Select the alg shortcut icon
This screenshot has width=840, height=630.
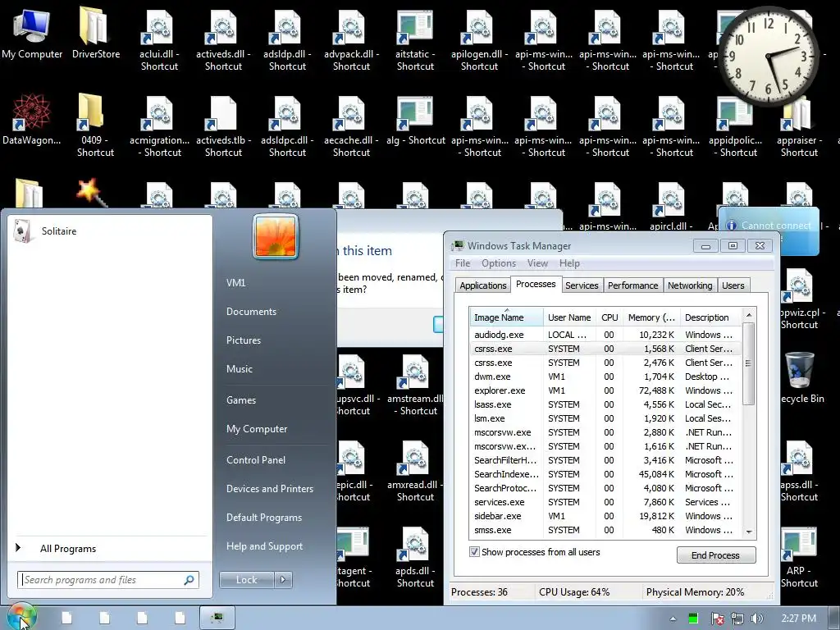coord(415,121)
